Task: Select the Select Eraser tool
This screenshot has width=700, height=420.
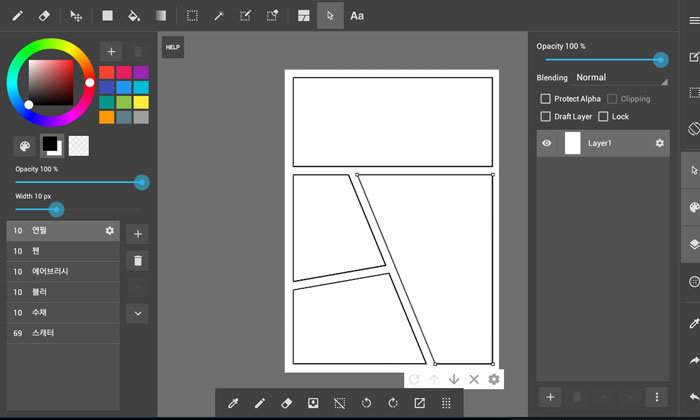Action: [x=272, y=16]
